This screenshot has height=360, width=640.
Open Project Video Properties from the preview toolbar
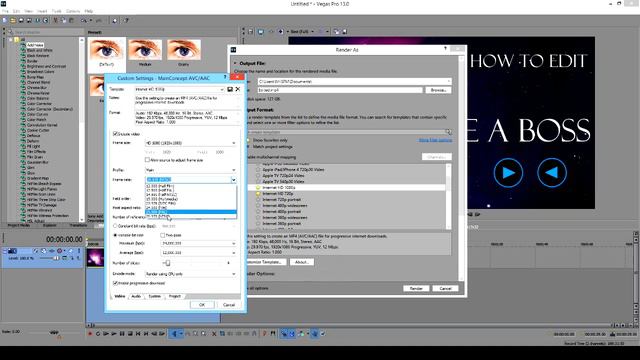[251, 31]
